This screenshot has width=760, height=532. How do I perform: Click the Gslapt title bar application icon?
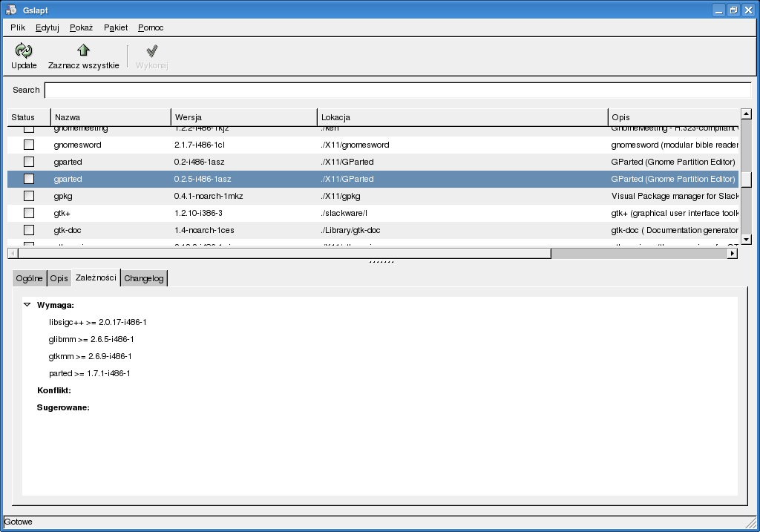10,10
